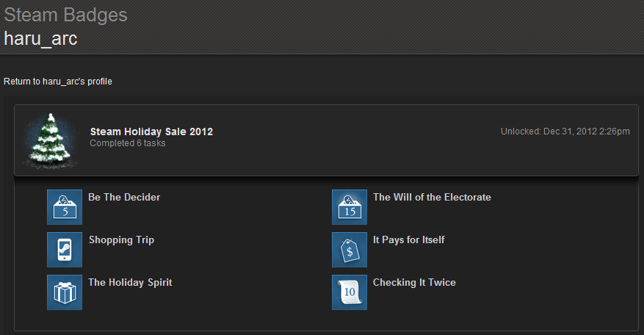644x335 pixels.
Task: Select the Shopping Trip mobile phone icon
Action: click(x=65, y=250)
